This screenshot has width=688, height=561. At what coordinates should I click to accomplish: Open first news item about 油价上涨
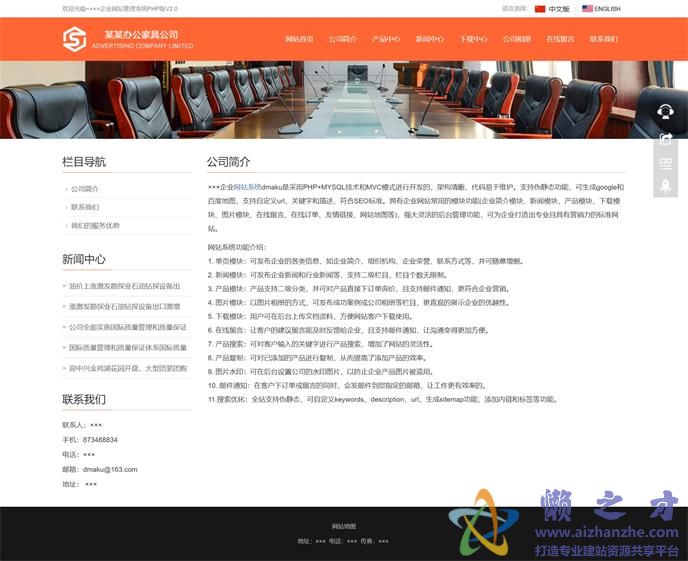[x=125, y=286]
